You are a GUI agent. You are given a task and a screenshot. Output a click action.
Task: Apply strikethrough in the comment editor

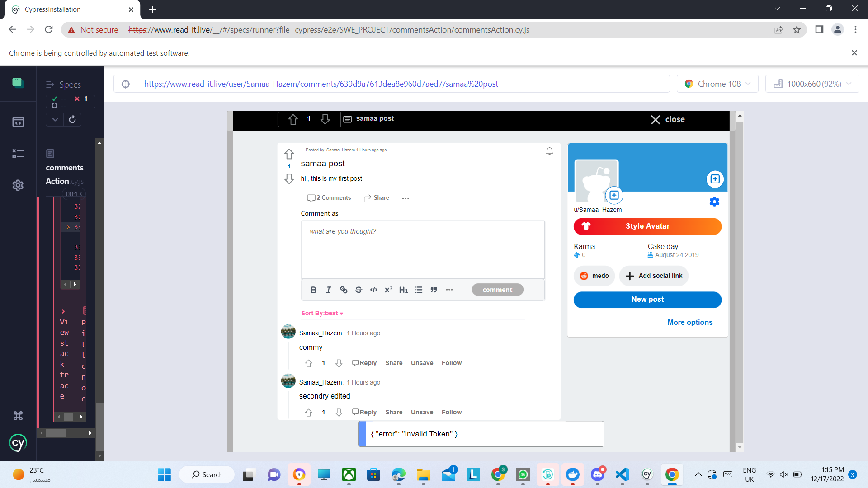(x=359, y=290)
